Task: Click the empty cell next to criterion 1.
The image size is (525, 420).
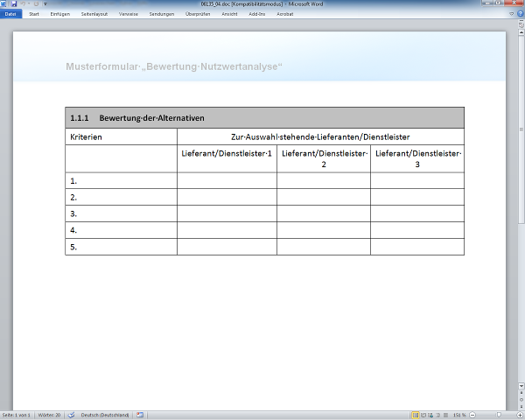Action: click(227, 181)
